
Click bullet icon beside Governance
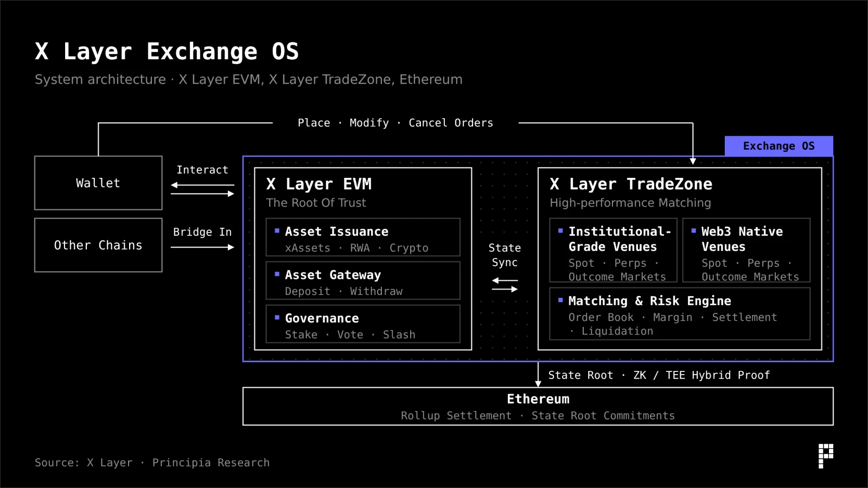pos(277,318)
